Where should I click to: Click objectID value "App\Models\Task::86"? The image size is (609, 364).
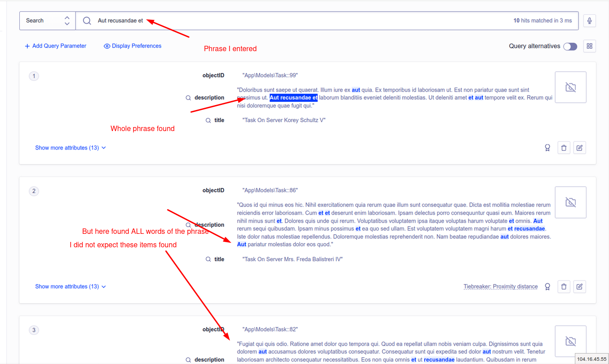(270, 190)
